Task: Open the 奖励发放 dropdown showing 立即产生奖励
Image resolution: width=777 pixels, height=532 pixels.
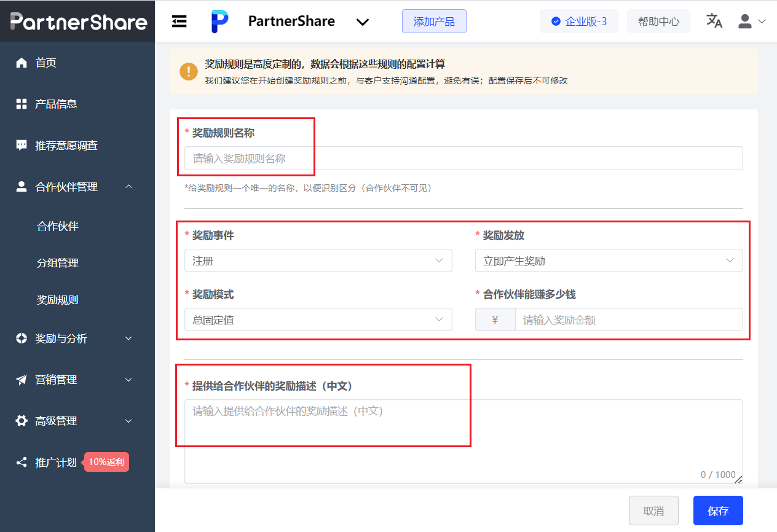Action: [x=609, y=260]
